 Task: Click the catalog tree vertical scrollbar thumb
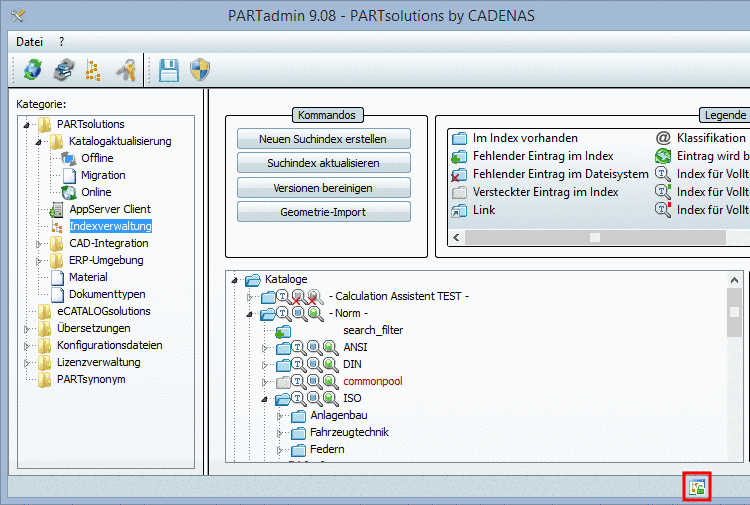pyautogui.click(x=735, y=313)
